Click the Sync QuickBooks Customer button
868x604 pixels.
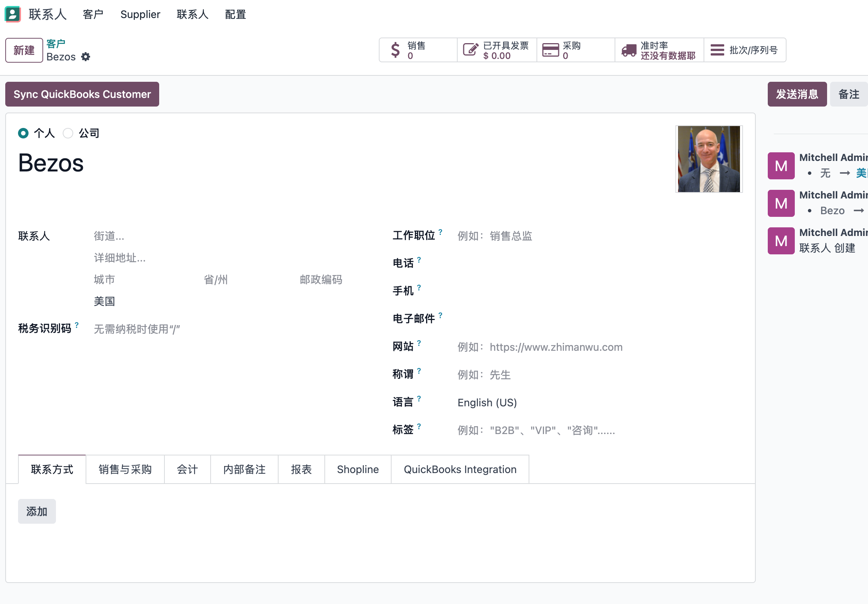tap(82, 94)
